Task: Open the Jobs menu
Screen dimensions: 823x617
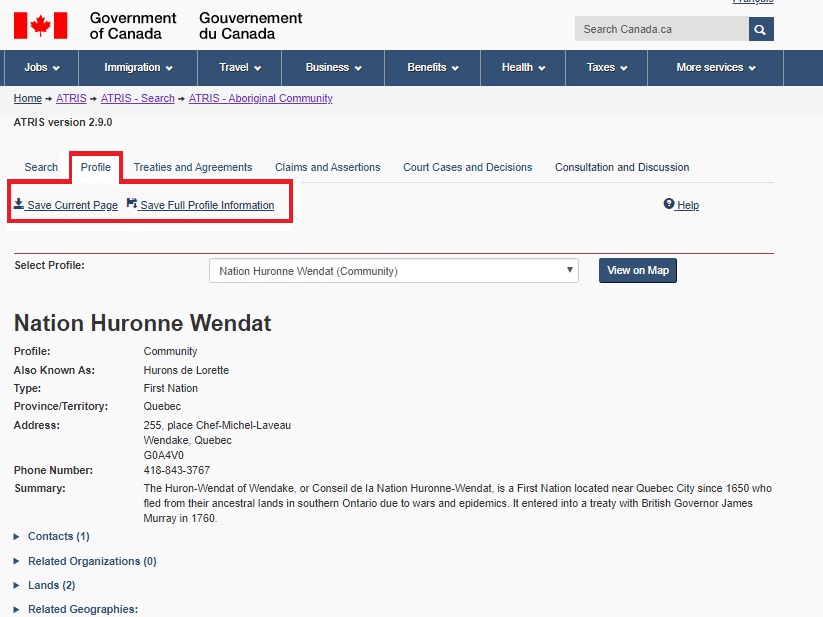Action: (42, 68)
